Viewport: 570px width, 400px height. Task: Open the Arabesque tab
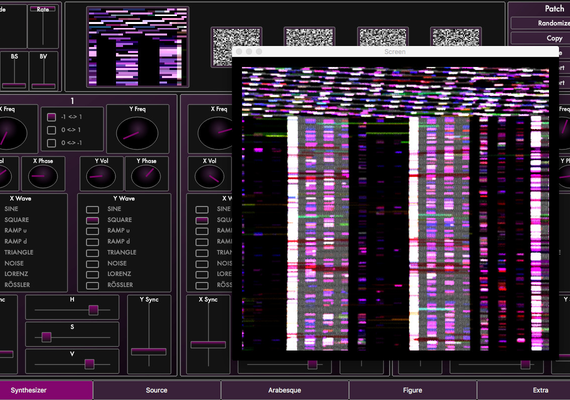point(285,390)
